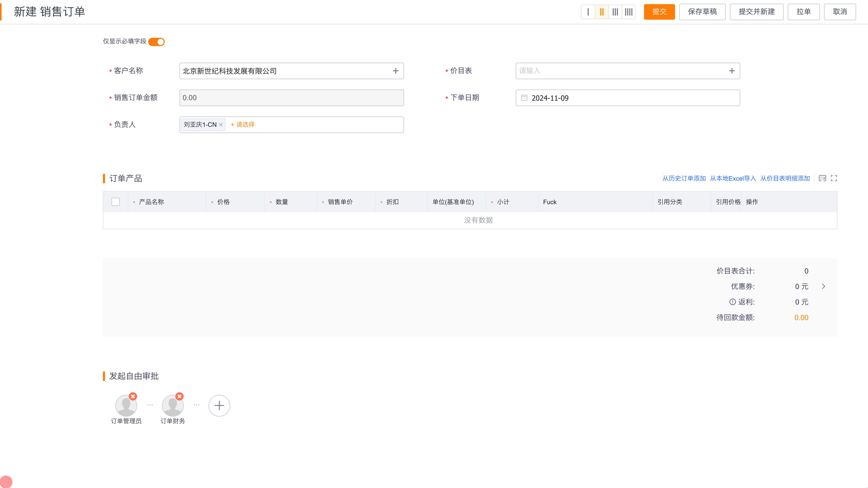This screenshot has height=488, width=868.
Task: Click the 拉单 toolbar button
Action: (x=804, y=12)
